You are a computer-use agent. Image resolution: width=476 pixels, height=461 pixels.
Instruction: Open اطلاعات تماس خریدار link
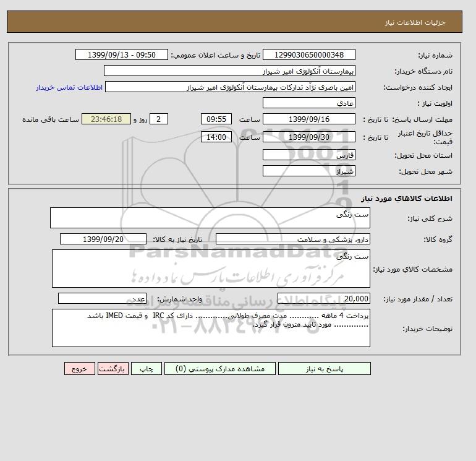click(69, 87)
